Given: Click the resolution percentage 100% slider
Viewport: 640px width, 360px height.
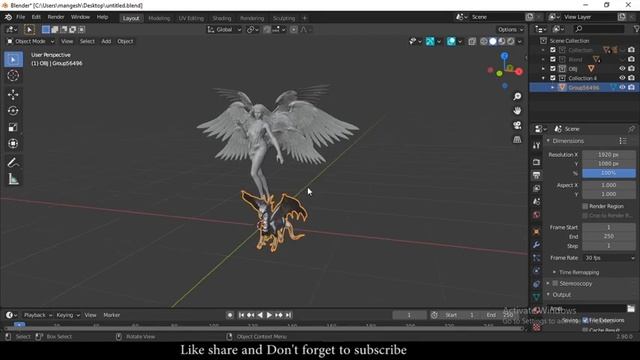Looking at the screenshot, I should pos(609,173).
